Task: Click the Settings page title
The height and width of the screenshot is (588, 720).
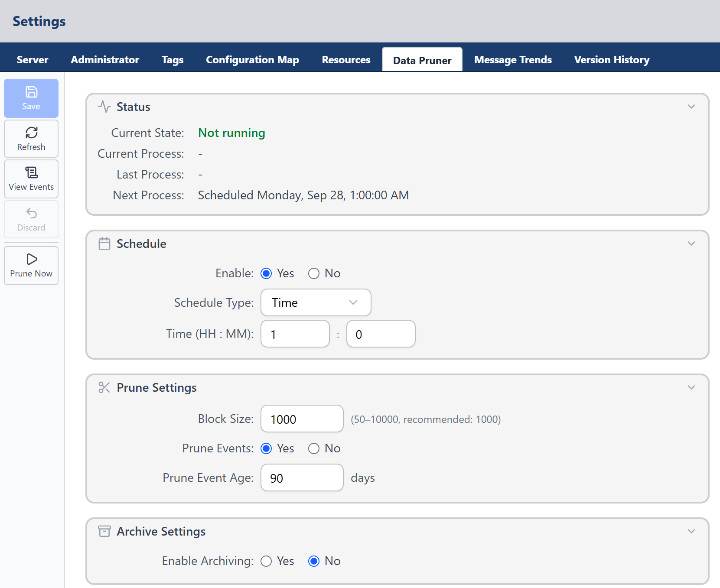Action: coord(39,21)
